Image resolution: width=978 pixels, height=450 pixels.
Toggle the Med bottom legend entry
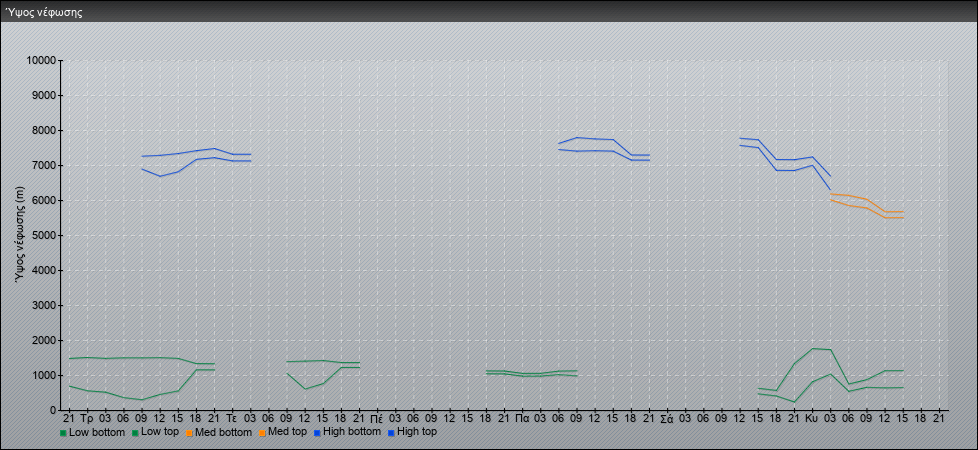click(218, 432)
